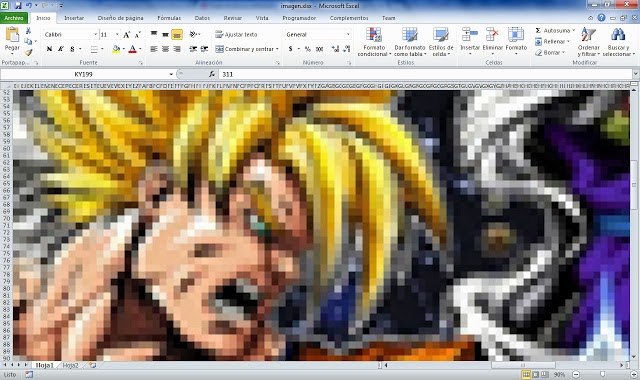The width and height of the screenshot is (640, 380).
Task: Click the increase decimal icon
Action: click(x=335, y=49)
